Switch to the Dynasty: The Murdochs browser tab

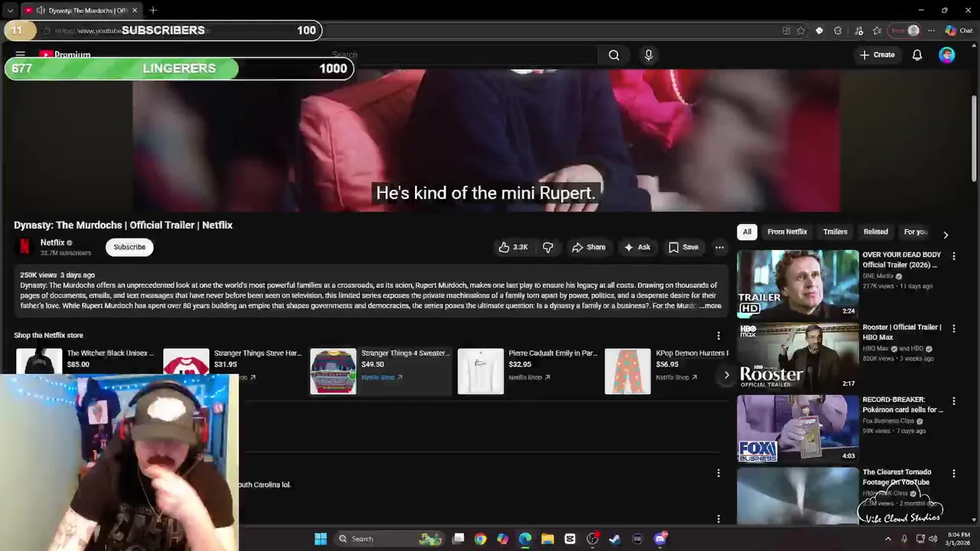coord(80,10)
